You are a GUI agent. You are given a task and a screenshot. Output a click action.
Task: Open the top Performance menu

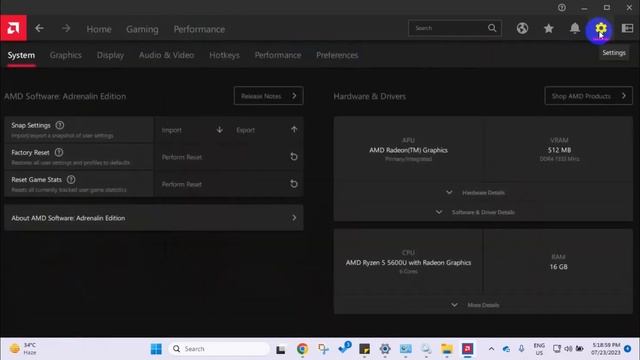coord(199,29)
